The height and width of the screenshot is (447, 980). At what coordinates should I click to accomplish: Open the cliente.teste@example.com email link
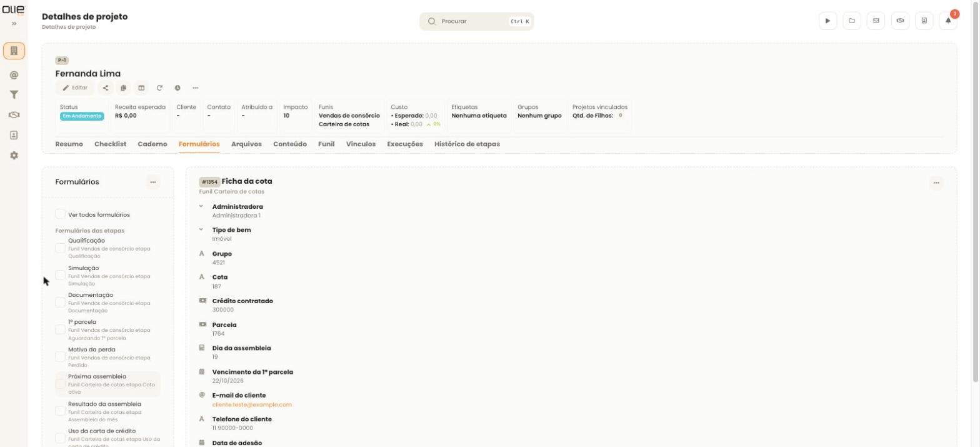pos(252,404)
